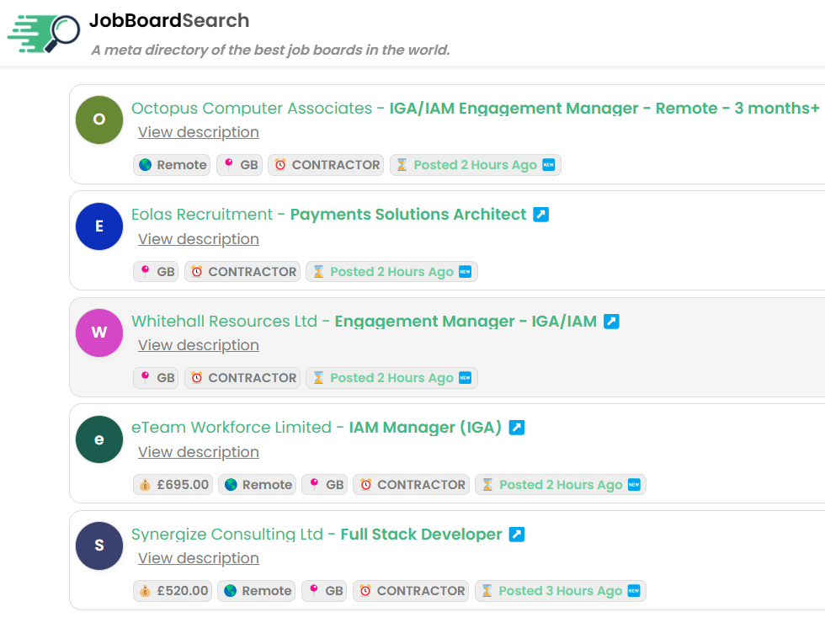Click Posted 3 Hours Ago tag

[x=561, y=591]
